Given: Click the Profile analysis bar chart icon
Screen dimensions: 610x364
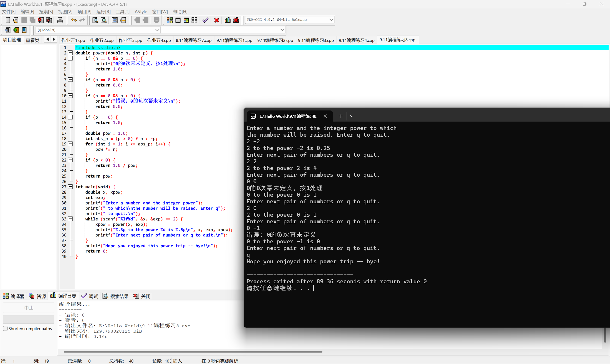Looking at the screenshot, I should (x=228, y=20).
